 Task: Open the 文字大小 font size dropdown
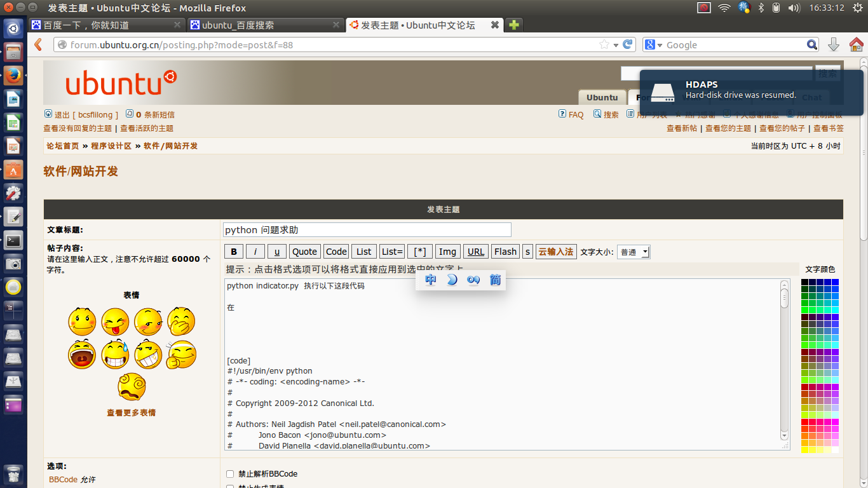[634, 252]
